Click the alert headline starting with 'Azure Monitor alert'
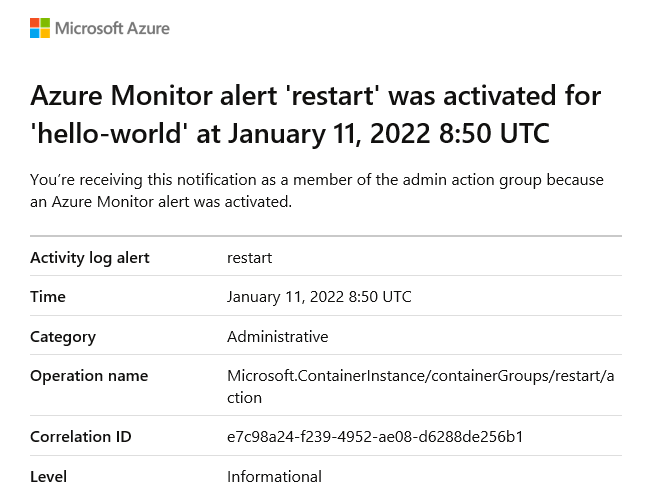Screen dimensions: 647x482 pyautogui.click(x=316, y=114)
